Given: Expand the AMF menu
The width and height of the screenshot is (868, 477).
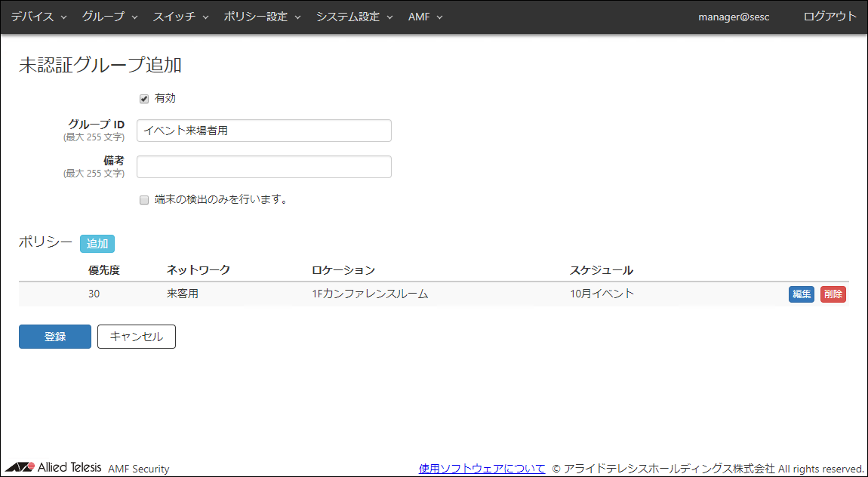Looking at the screenshot, I should click(425, 17).
